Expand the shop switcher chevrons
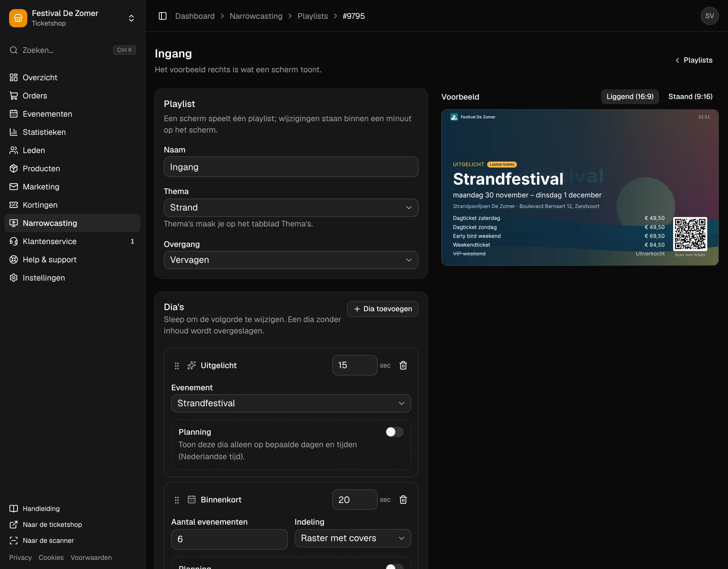 click(x=131, y=18)
